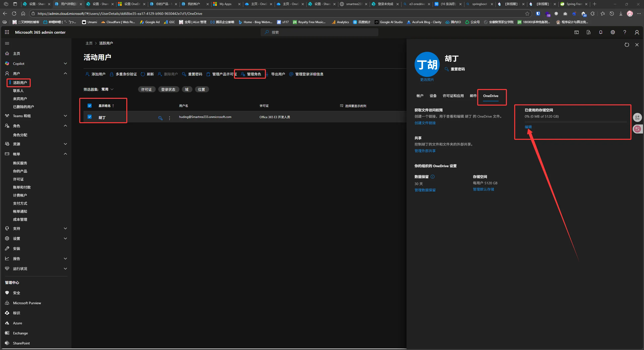This screenshot has height=350, width=644.
Task: Click the data retention info icon
Action: (x=432, y=177)
